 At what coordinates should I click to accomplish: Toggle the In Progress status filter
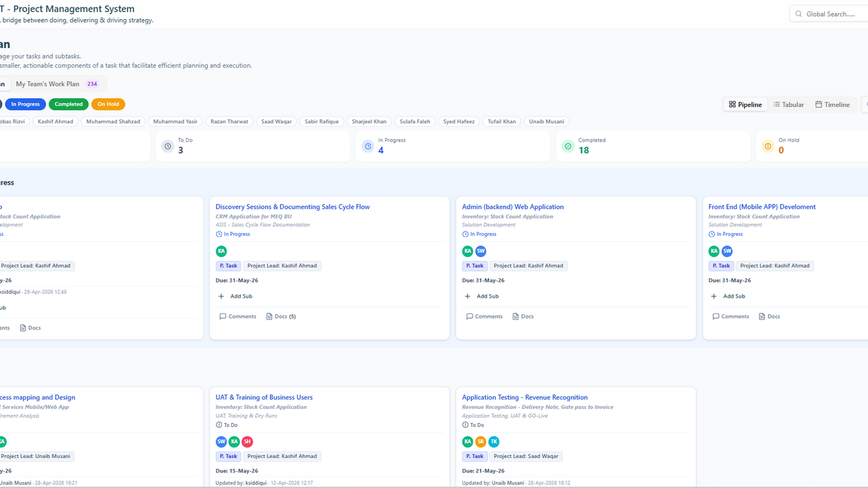[25, 104]
